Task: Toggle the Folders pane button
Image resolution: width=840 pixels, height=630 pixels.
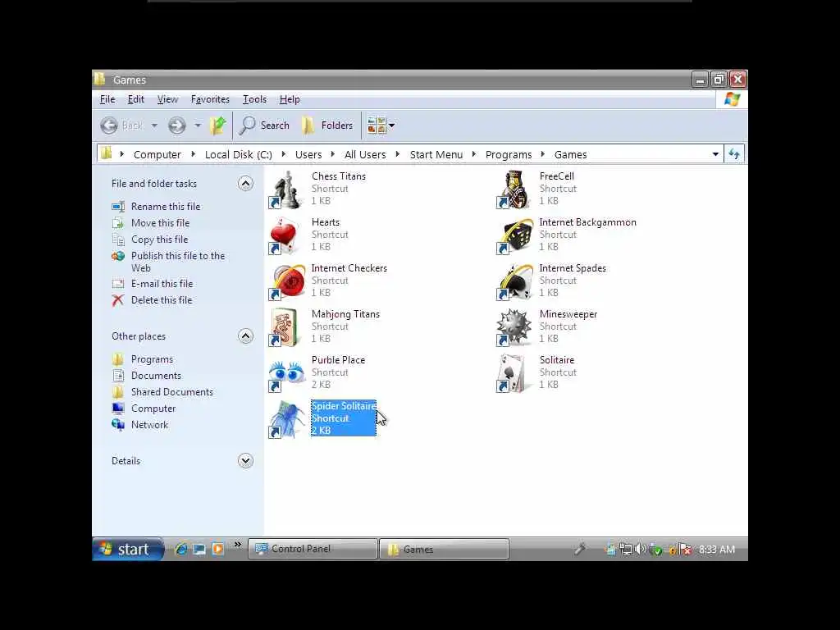Action: (327, 126)
